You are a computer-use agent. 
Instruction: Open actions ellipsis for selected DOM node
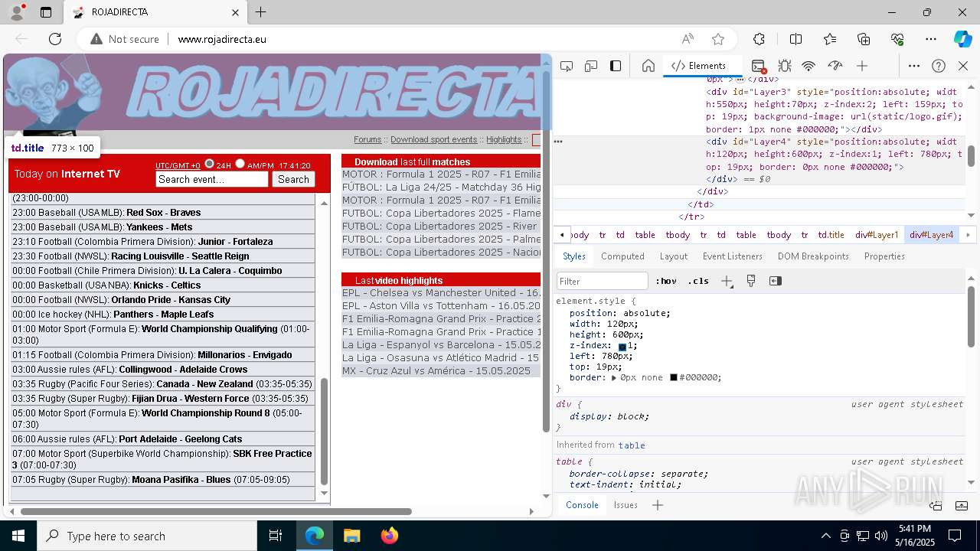point(558,142)
